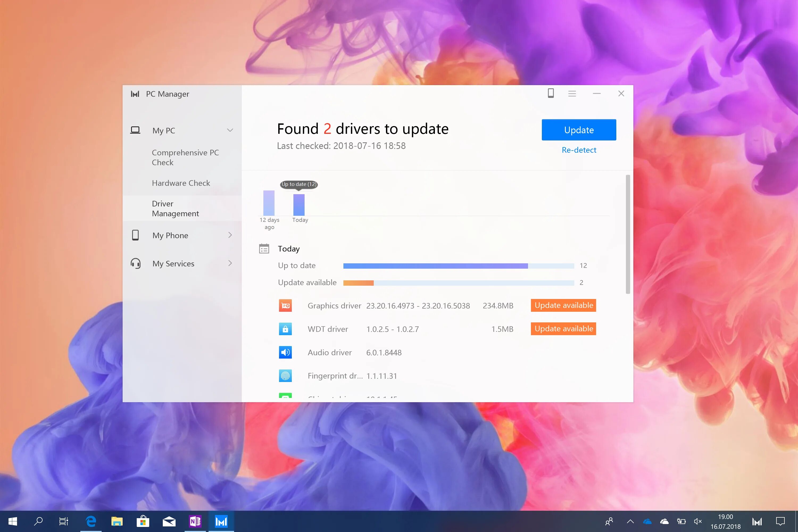Drag the Update available progress bar slider

tap(373, 282)
